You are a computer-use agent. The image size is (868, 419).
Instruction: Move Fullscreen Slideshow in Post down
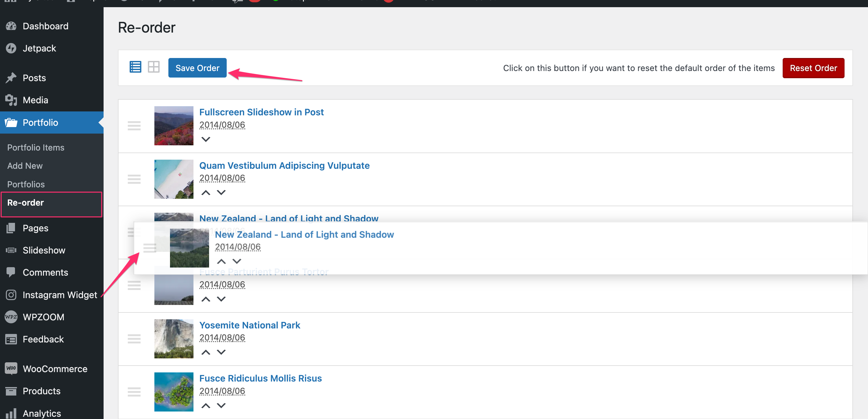206,139
